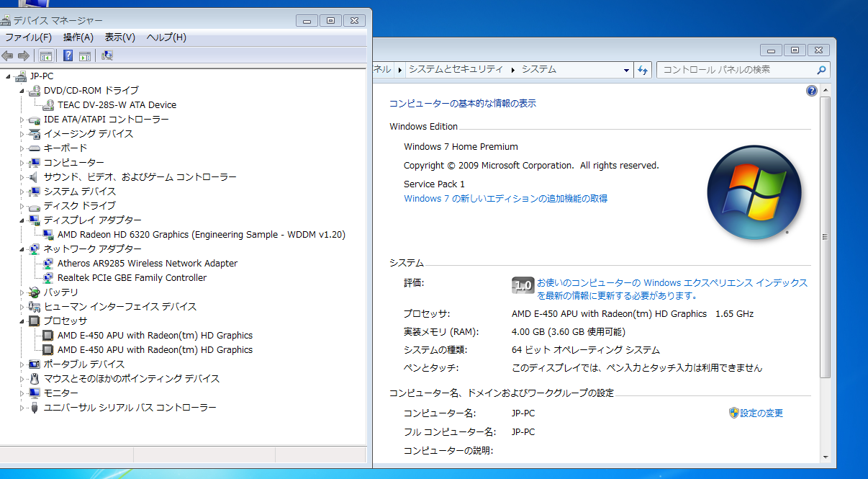This screenshot has width=868, height=479.
Task: Collapse the processors node
Action: coord(22,321)
